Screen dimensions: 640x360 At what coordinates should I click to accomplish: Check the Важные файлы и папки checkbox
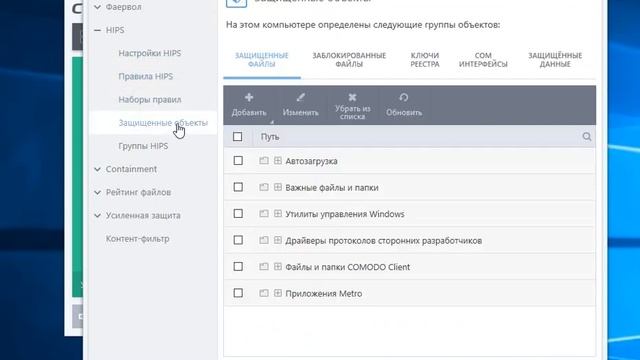pos(238,187)
